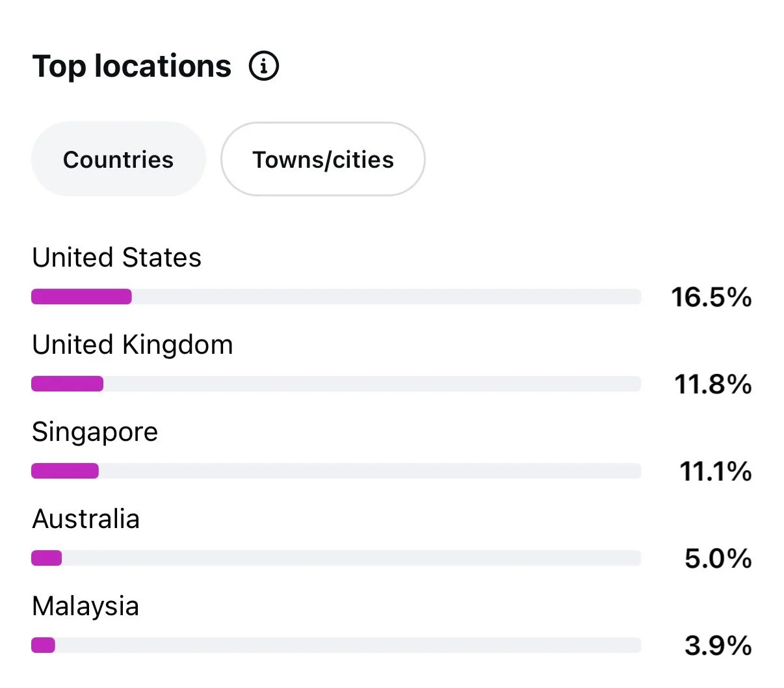Click the Singapore progress bar
784x688 pixels.
click(336, 471)
